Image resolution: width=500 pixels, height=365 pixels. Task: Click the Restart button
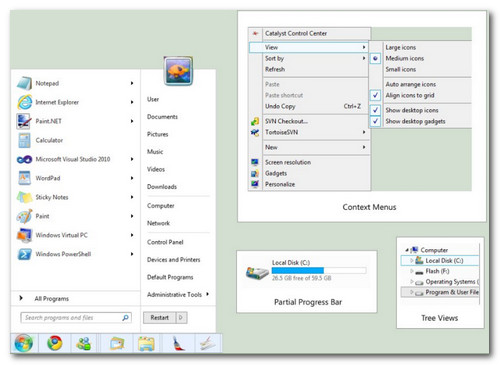[x=160, y=318]
